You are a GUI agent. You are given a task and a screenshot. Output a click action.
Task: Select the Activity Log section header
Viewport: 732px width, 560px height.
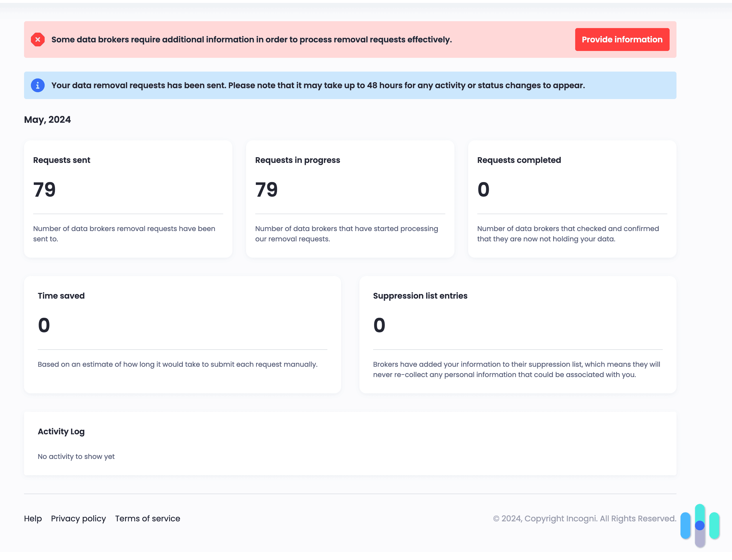pyautogui.click(x=61, y=431)
